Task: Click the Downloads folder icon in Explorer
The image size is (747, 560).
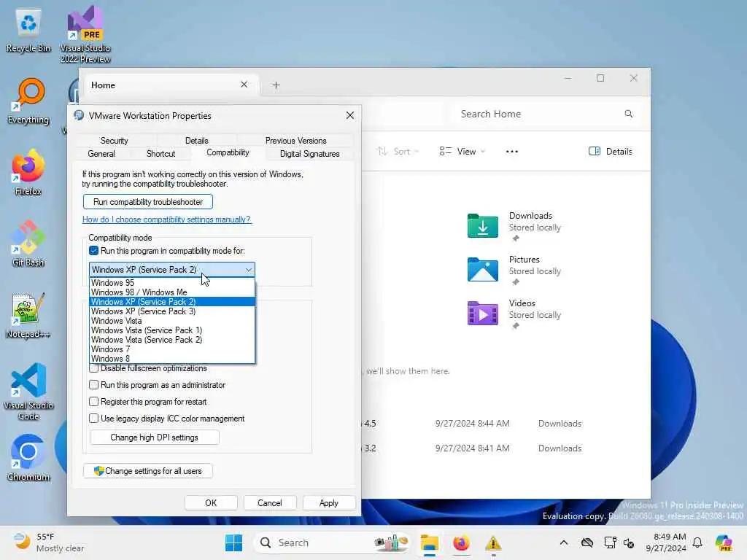Action: 483,225
